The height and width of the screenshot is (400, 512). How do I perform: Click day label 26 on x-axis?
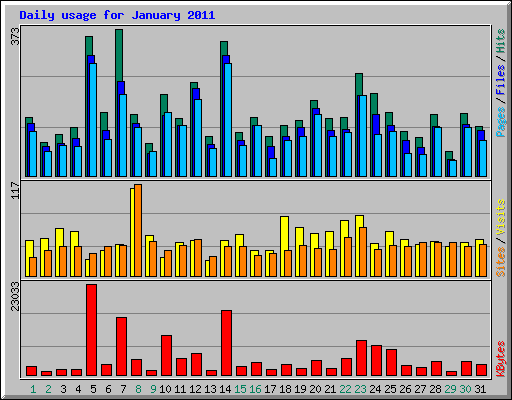[405, 389]
